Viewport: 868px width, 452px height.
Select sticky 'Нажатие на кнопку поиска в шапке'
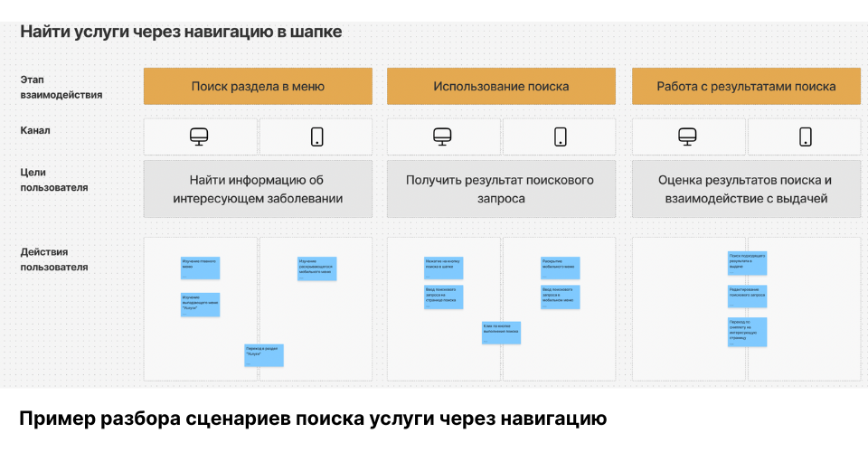coord(444,268)
